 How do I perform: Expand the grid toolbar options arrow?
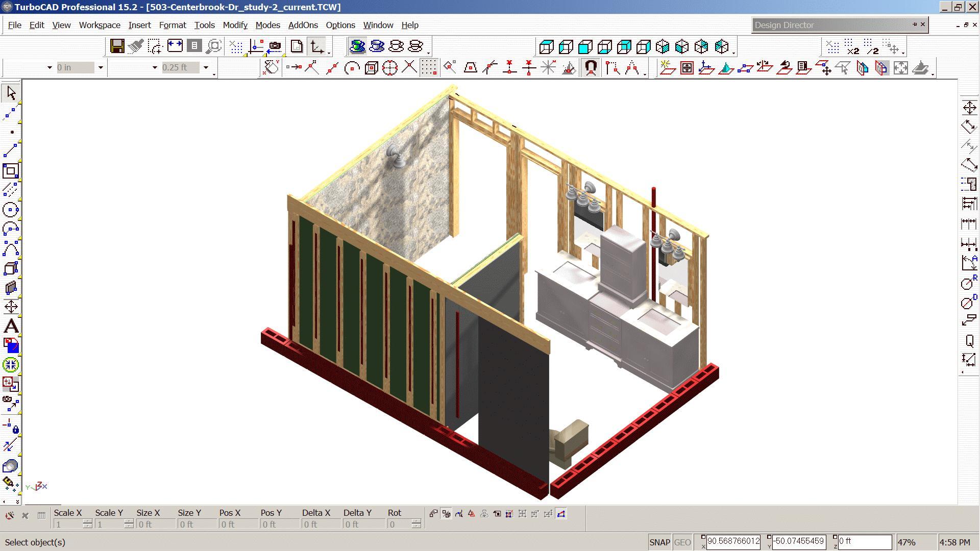903,53
